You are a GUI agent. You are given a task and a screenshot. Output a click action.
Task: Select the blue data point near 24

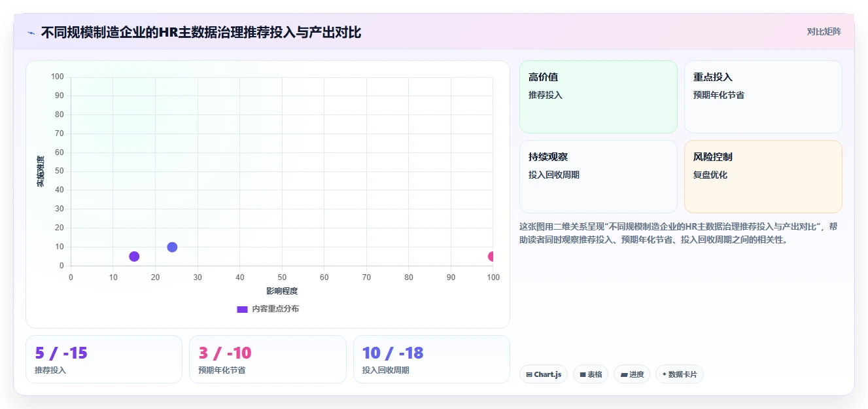pos(172,247)
